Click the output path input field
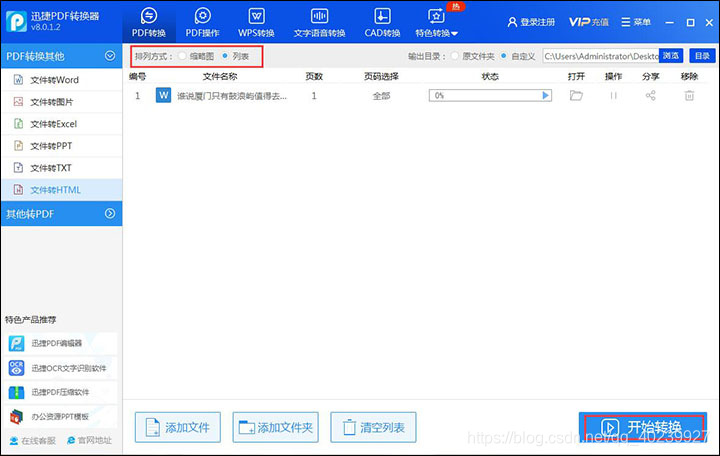This screenshot has height=456, width=720. 601,56
